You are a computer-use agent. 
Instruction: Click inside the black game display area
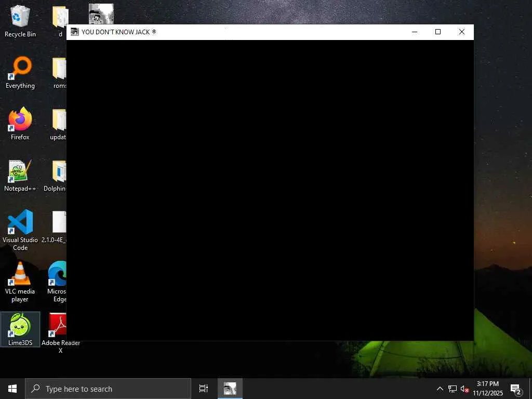(270, 190)
